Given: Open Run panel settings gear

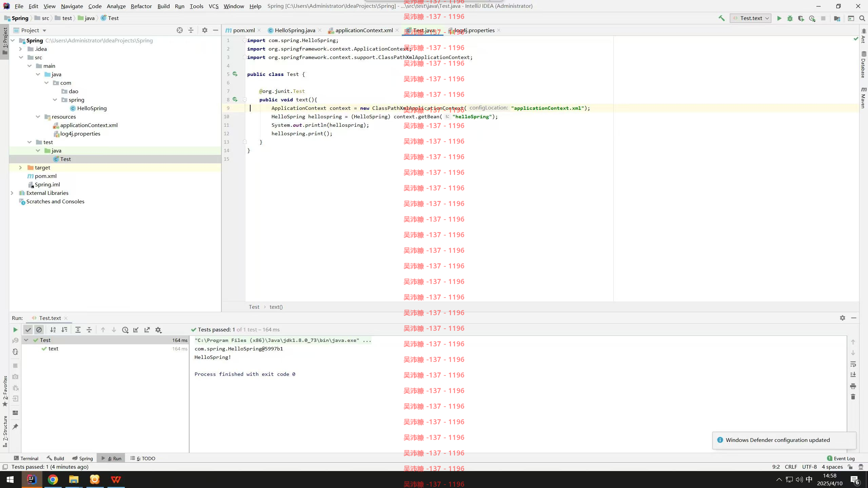Looking at the screenshot, I should (843, 318).
